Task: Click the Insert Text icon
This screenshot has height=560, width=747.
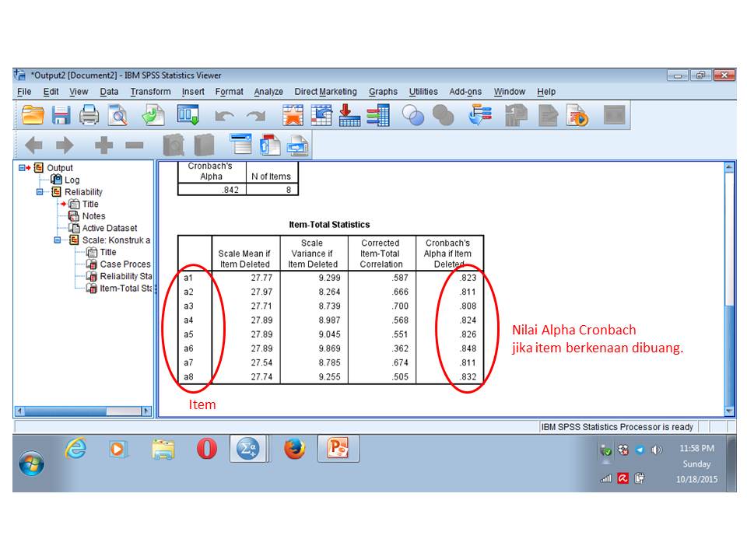Action: pyautogui.click(x=298, y=145)
